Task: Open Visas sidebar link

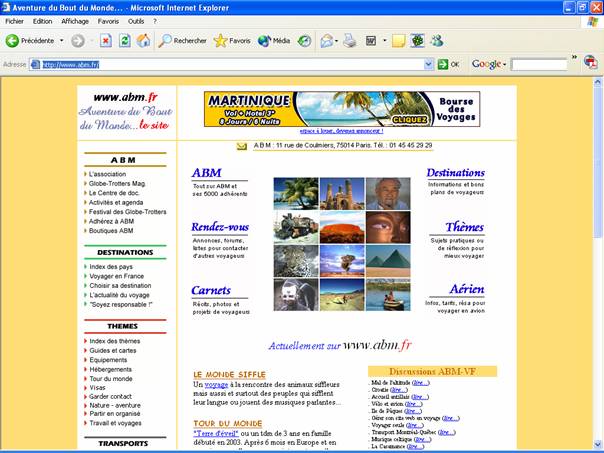Action: [x=97, y=388]
